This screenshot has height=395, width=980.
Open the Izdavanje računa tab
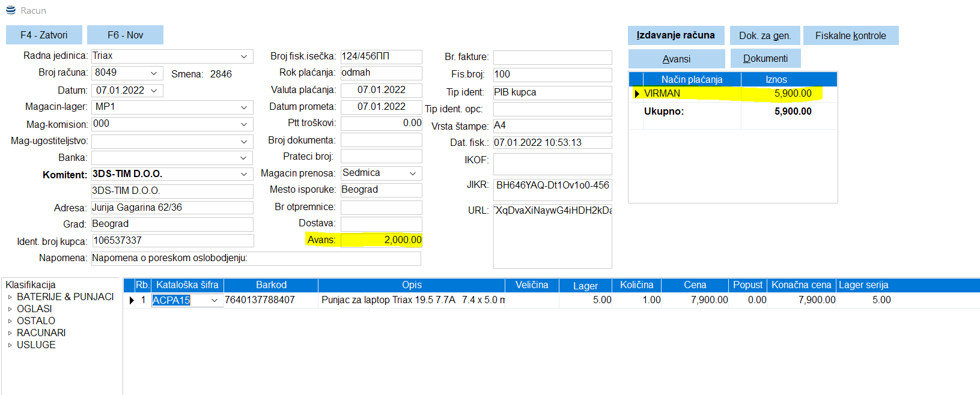tap(675, 35)
